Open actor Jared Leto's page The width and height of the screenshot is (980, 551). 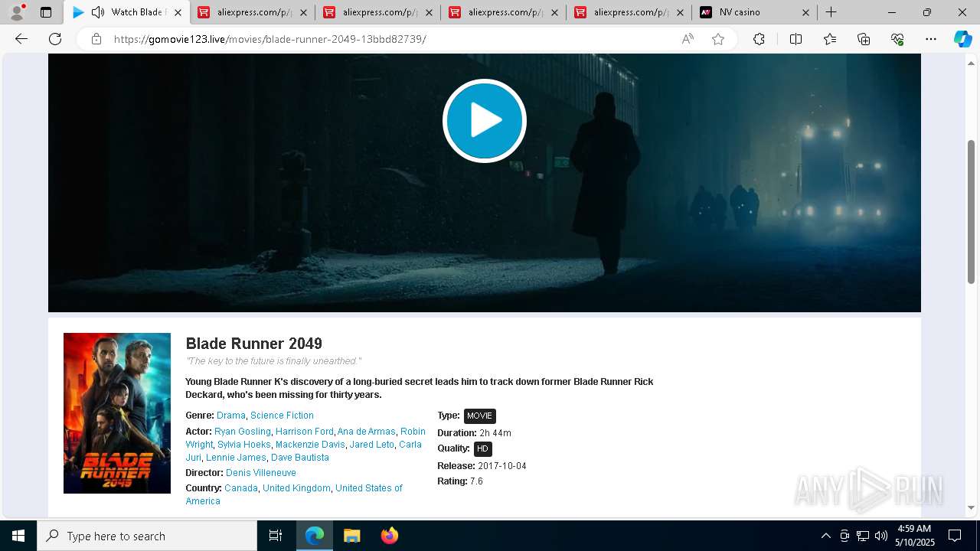372,445
